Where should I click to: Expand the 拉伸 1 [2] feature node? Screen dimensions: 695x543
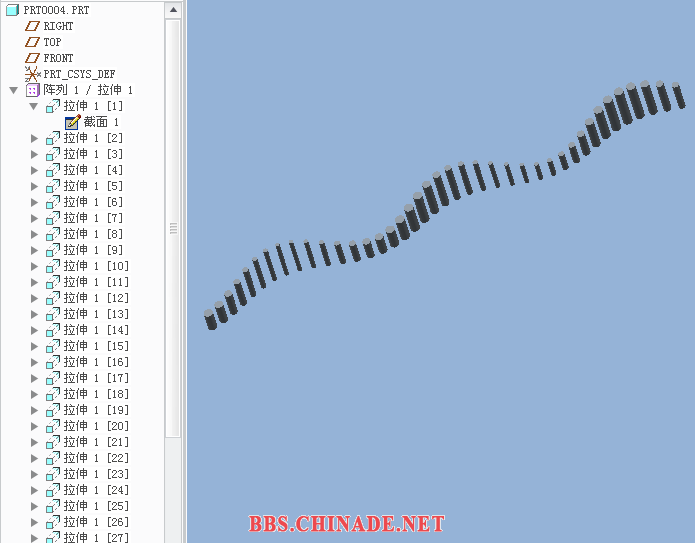[34, 138]
